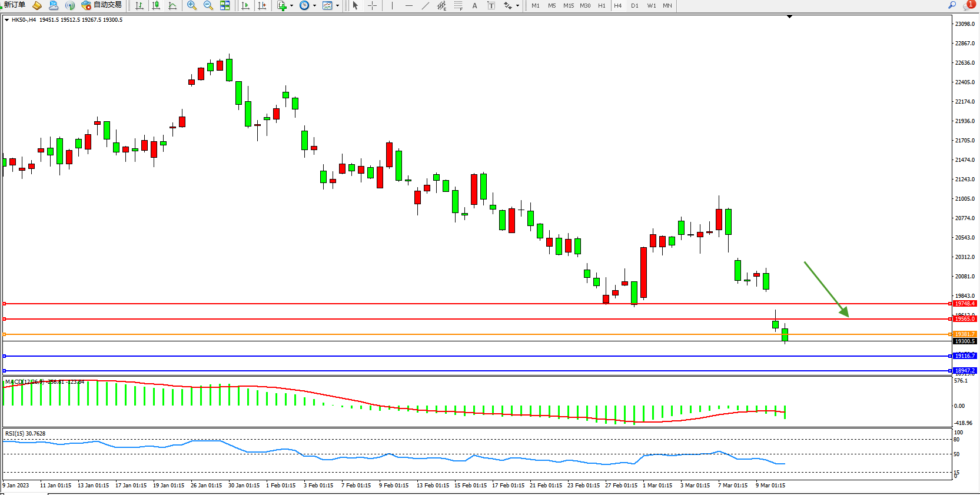Switch to D1 timeframe

point(634,6)
